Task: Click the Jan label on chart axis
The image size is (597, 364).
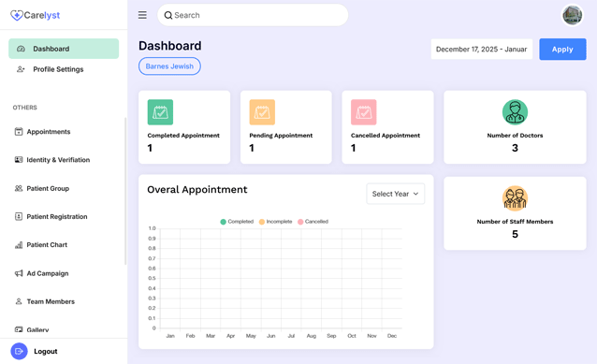Action: coord(170,336)
